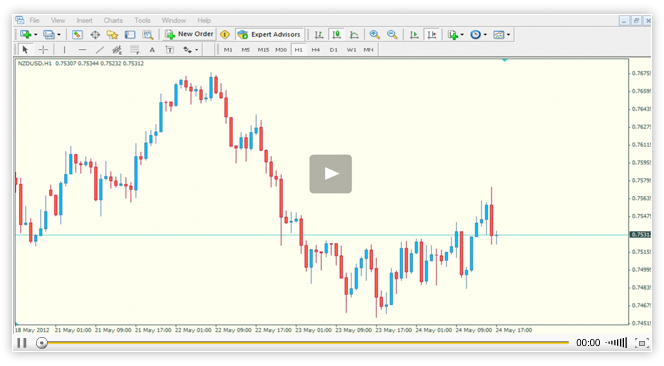Adjust the video volume bars
Screen dimensions: 664x366
pyautogui.click(x=617, y=342)
